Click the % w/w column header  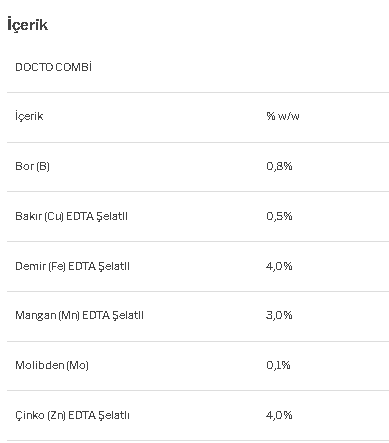pyautogui.click(x=283, y=116)
